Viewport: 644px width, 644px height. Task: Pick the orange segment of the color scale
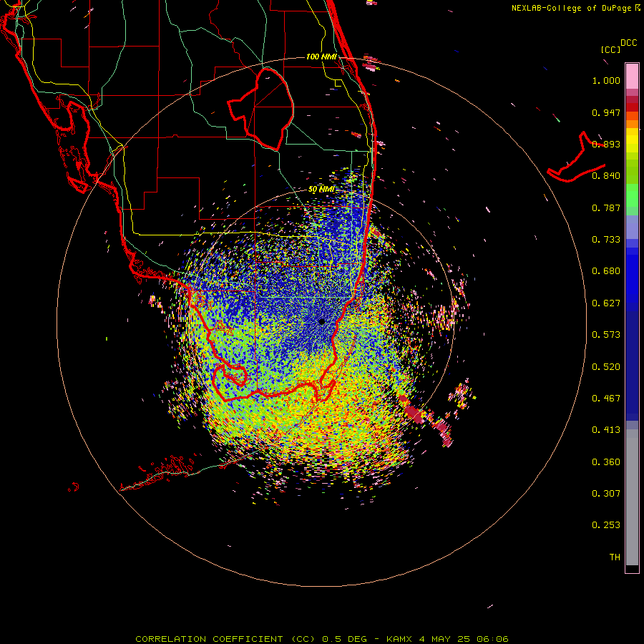coord(632,123)
